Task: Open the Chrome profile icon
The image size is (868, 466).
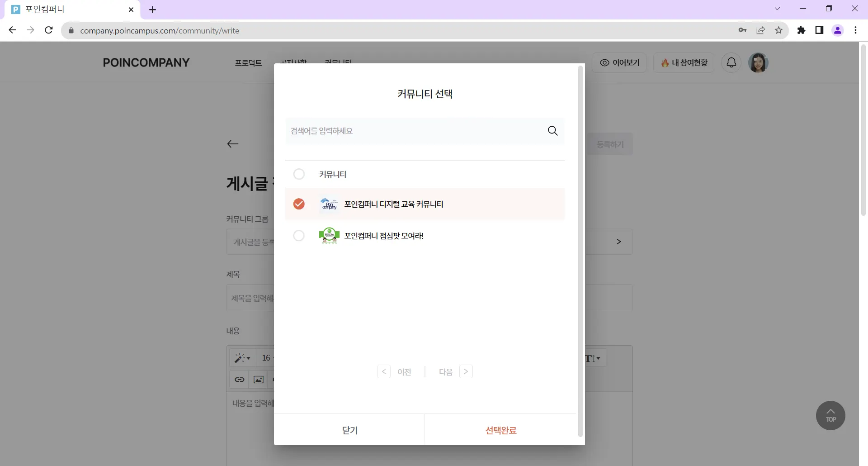Action: [838, 30]
